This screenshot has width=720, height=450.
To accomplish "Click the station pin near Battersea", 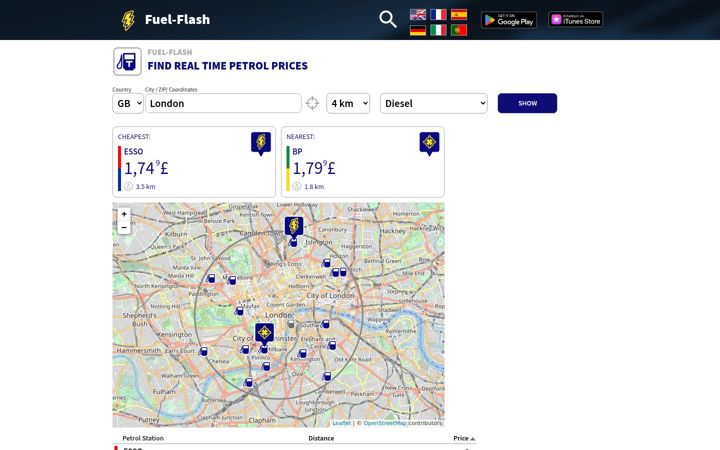I will [248, 382].
